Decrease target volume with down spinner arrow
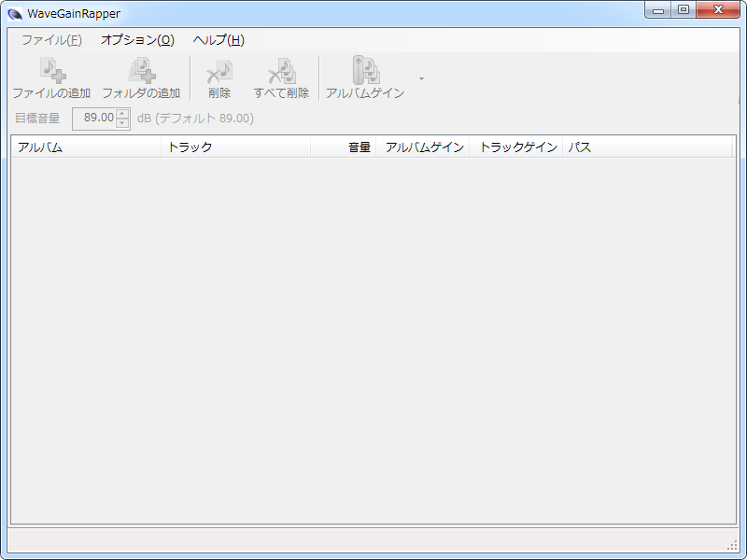Screen dimensions: 747x560 point(122,123)
